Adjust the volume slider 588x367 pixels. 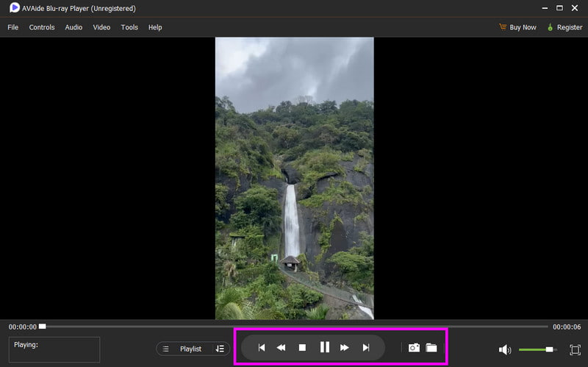[x=549, y=350]
